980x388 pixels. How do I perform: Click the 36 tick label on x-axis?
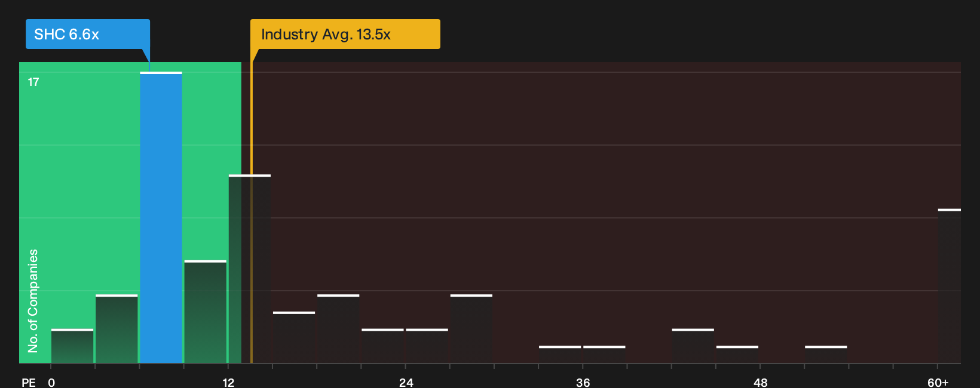pyautogui.click(x=583, y=383)
